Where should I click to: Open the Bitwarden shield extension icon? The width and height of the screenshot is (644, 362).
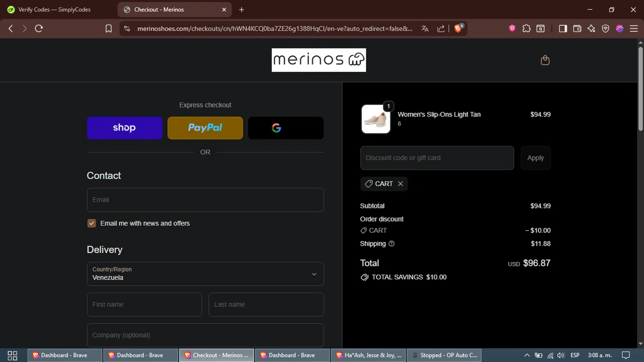click(x=512, y=28)
